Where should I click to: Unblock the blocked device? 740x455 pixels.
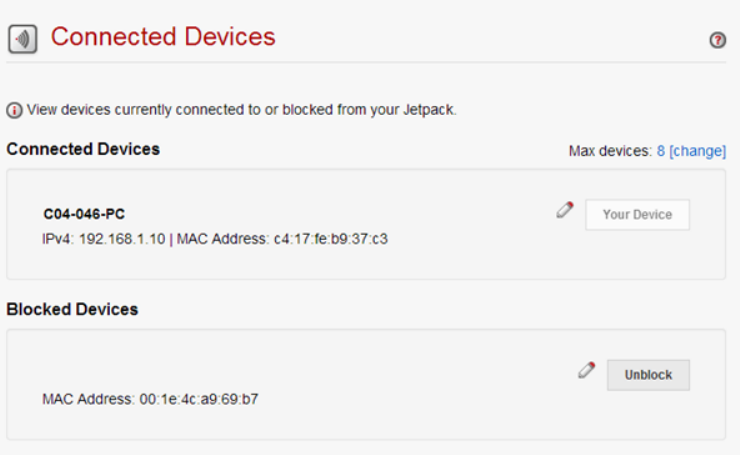coord(648,375)
